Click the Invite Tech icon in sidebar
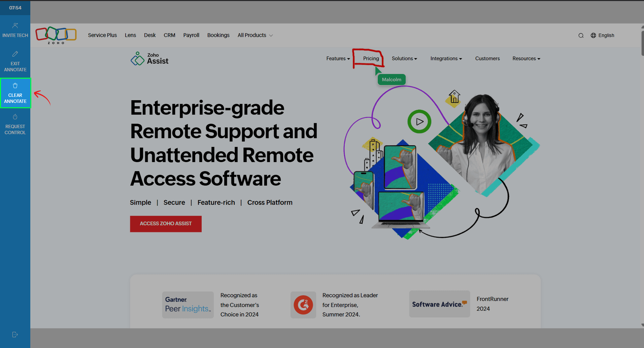This screenshot has height=348, width=644. pos(15,26)
